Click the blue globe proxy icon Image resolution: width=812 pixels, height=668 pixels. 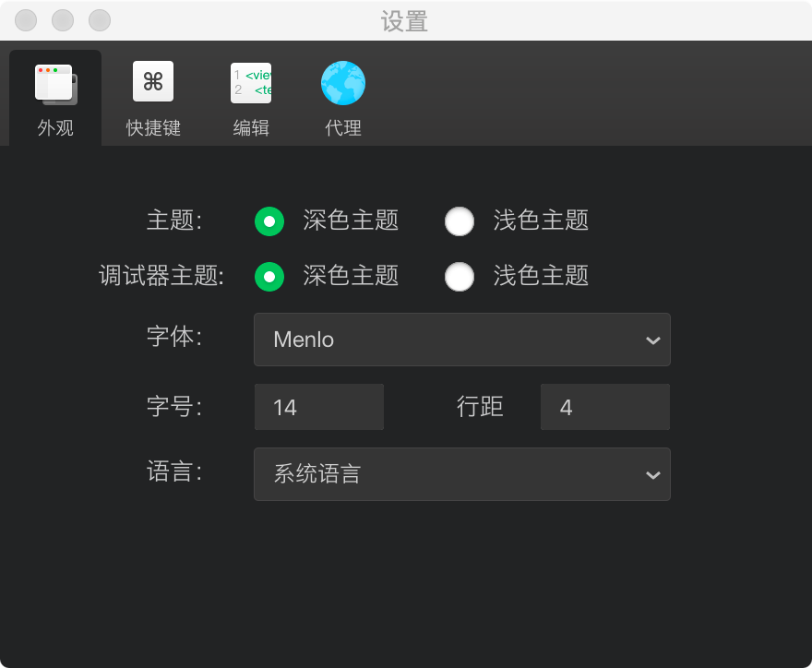tap(342, 81)
